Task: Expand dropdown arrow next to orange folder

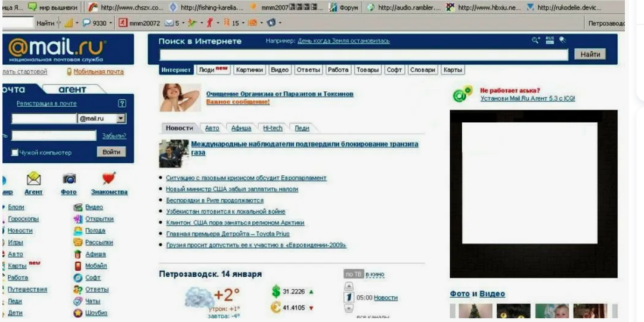Action: click(x=261, y=23)
